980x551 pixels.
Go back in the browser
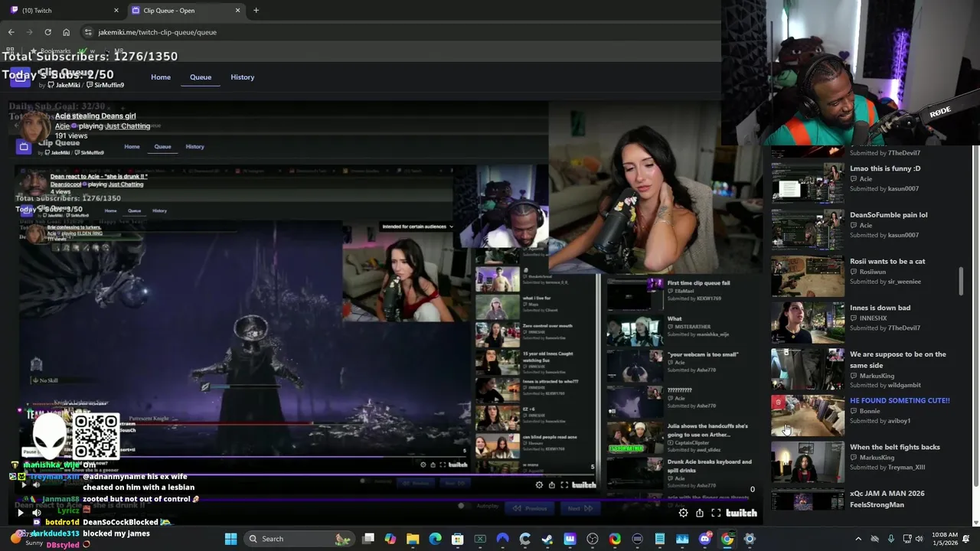(11, 32)
